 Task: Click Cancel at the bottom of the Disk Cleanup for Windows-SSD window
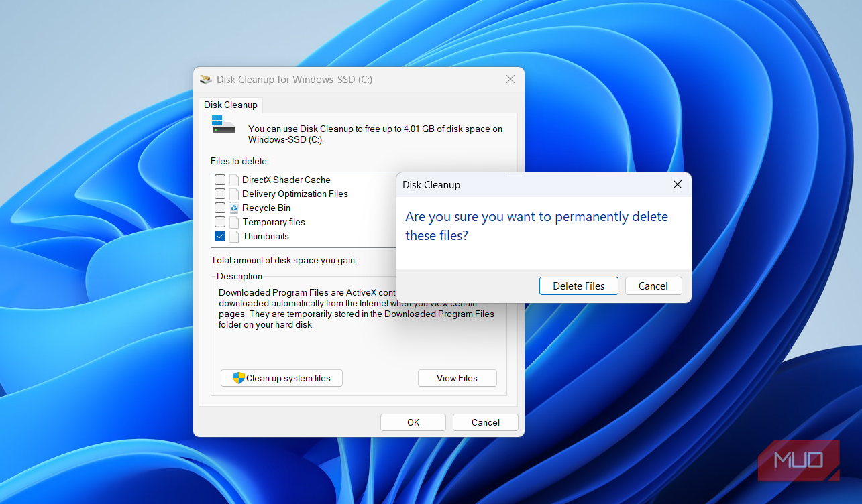click(486, 422)
